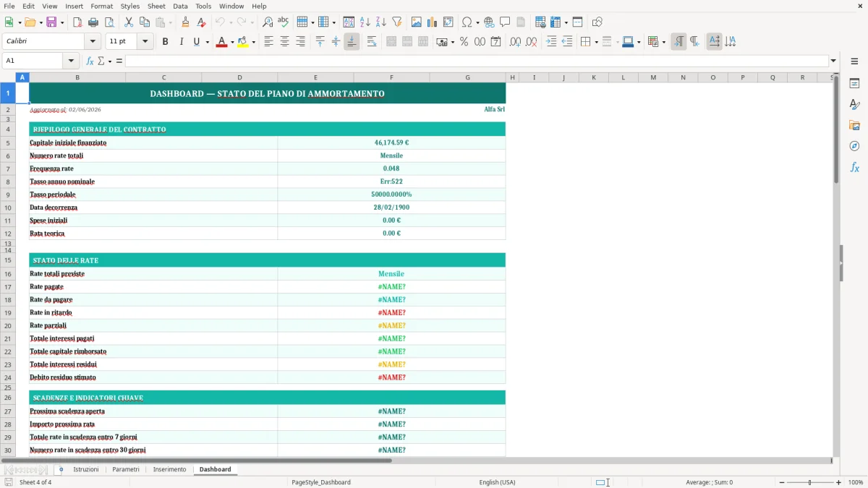The height and width of the screenshot is (488, 868).
Task: Toggle Align Left
Action: pos(268,42)
